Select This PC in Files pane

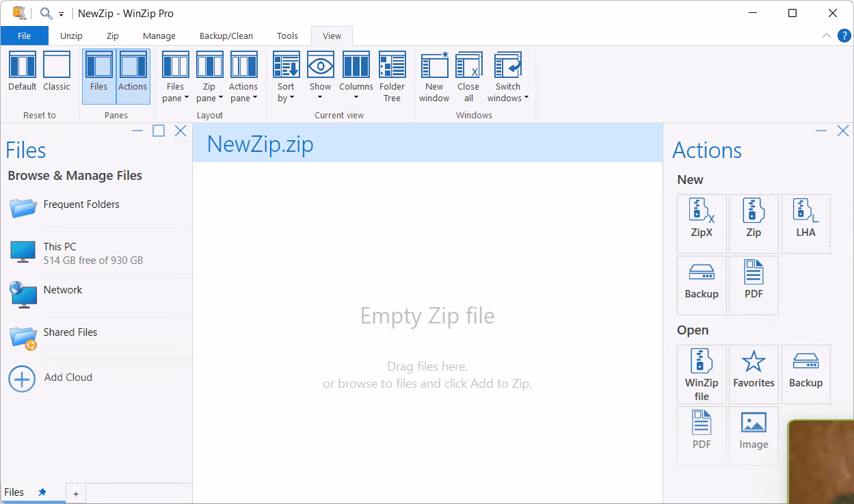(96, 253)
